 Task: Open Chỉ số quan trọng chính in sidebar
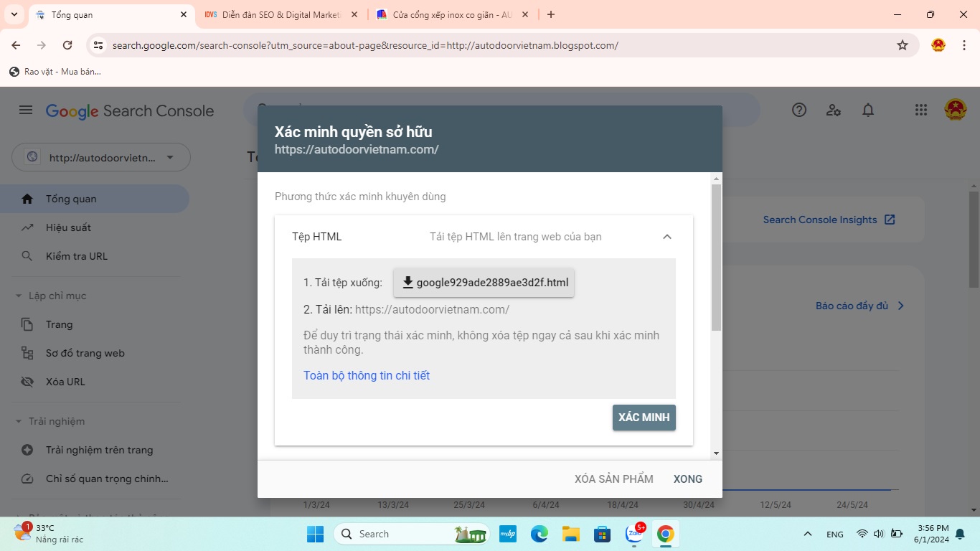(95, 479)
